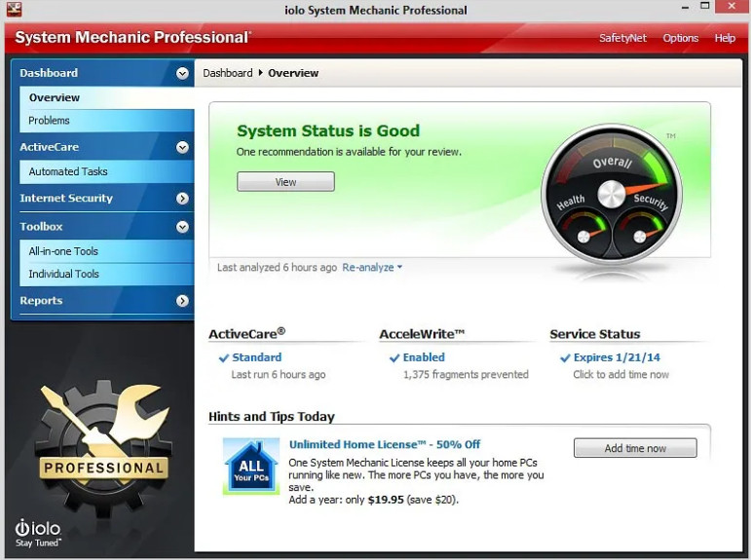Click the Professional wrench and gear logo

click(x=103, y=448)
